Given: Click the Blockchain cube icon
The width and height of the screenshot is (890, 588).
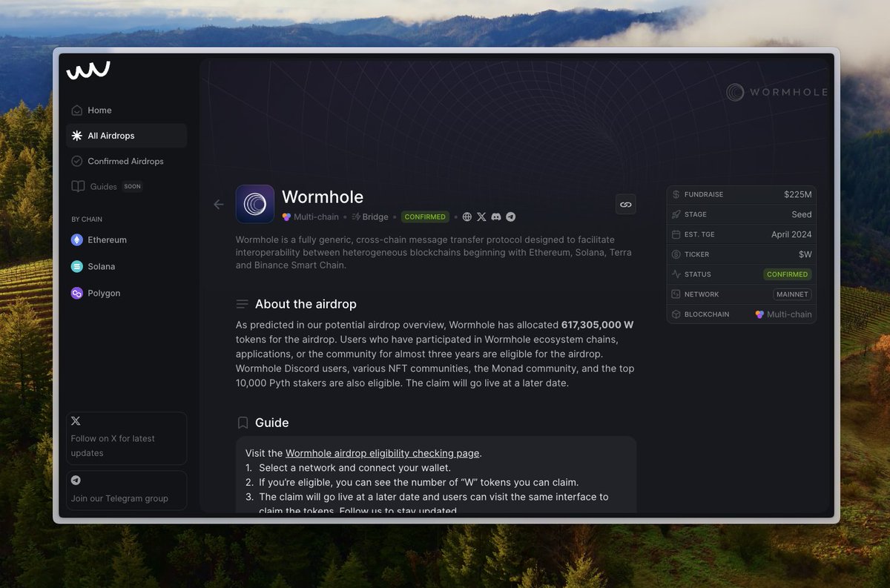Looking at the screenshot, I should [x=676, y=314].
